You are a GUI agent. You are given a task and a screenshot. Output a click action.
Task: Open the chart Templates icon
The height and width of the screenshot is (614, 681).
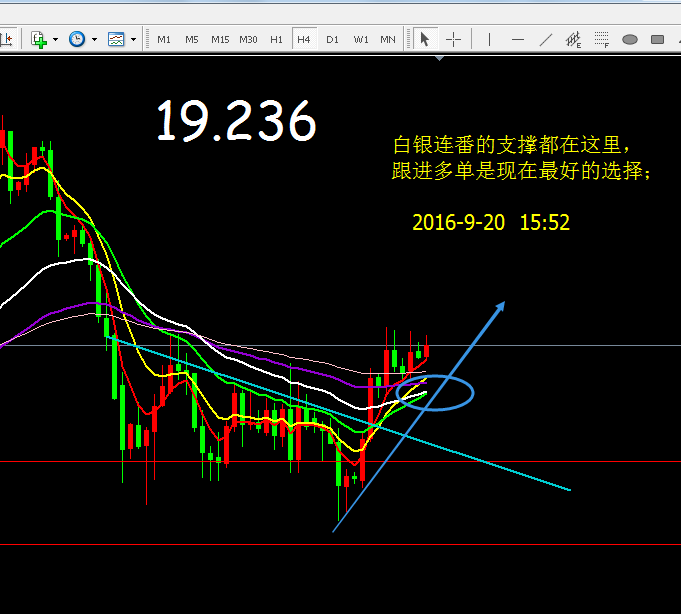[116, 40]
